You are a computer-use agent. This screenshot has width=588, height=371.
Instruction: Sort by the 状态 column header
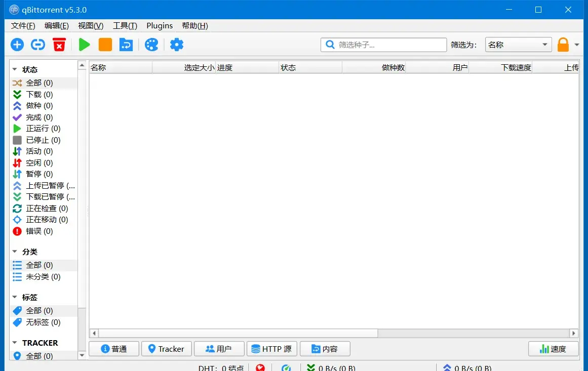(311, 67)
